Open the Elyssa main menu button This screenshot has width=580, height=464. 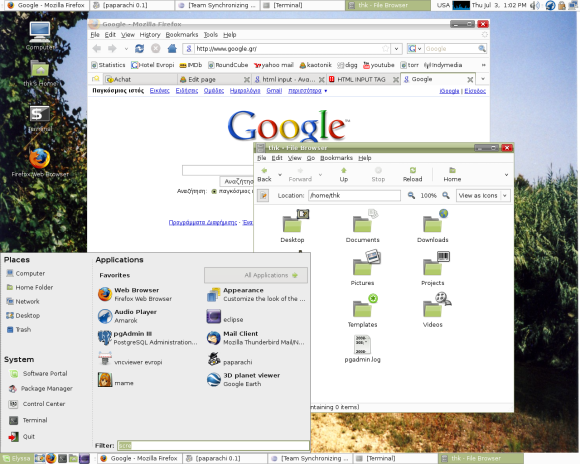coord(16,458)
